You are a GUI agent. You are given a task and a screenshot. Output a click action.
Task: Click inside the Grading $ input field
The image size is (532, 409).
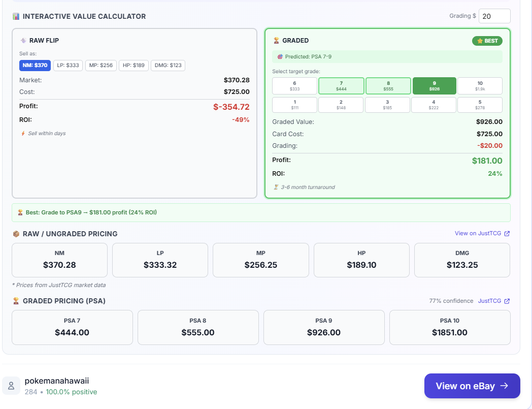494,16
